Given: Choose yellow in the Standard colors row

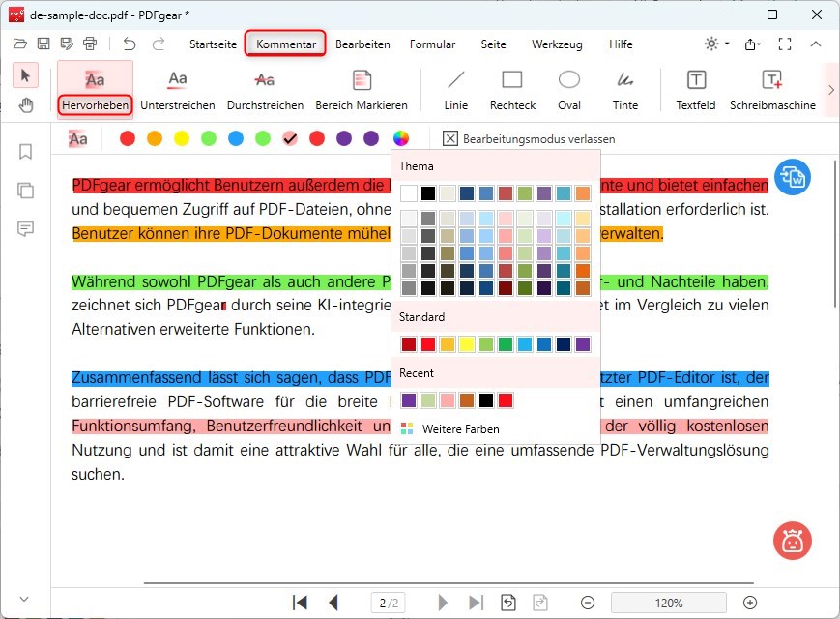Looking at the screenshot, I should (467, 344).
